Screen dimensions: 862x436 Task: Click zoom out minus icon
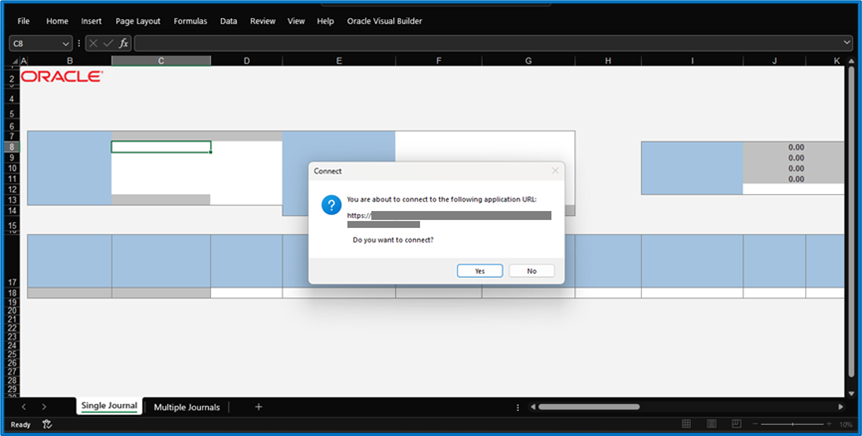click(x=755, y=424)
